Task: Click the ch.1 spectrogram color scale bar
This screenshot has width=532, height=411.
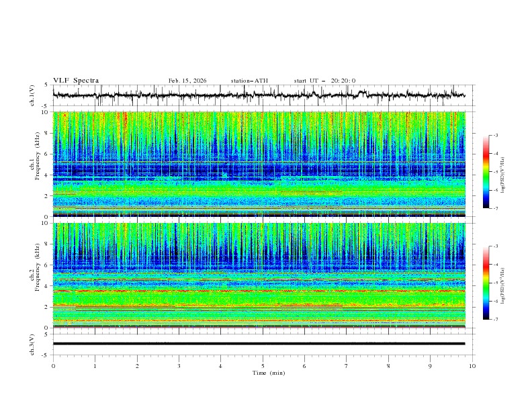Action: [486, 172]
